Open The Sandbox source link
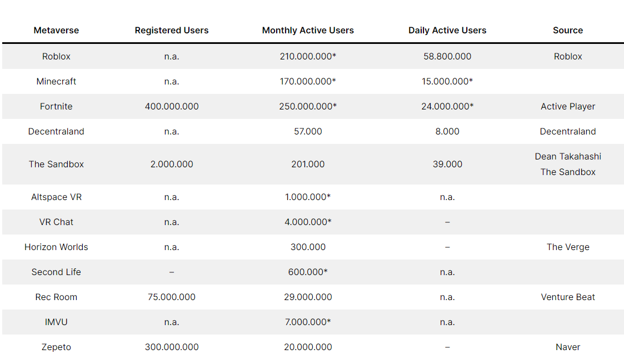Image resolution: width=624 pixels, height=364 pixels. tap(568, 172)
